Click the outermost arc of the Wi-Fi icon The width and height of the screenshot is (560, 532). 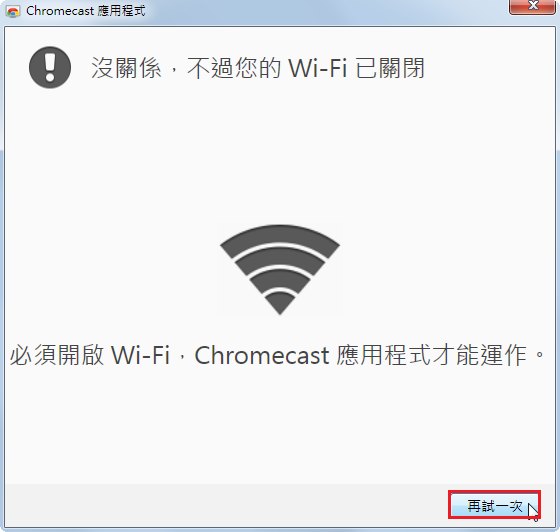click(280, 238)
